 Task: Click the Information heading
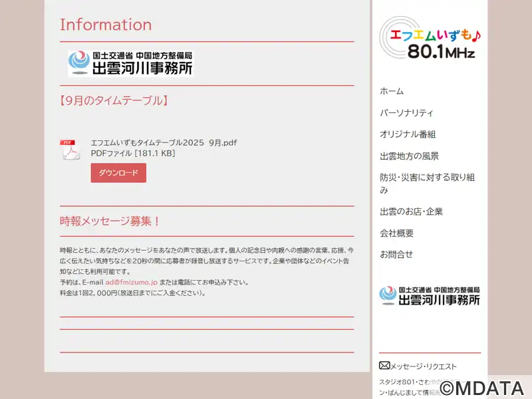tap(106, 25)
